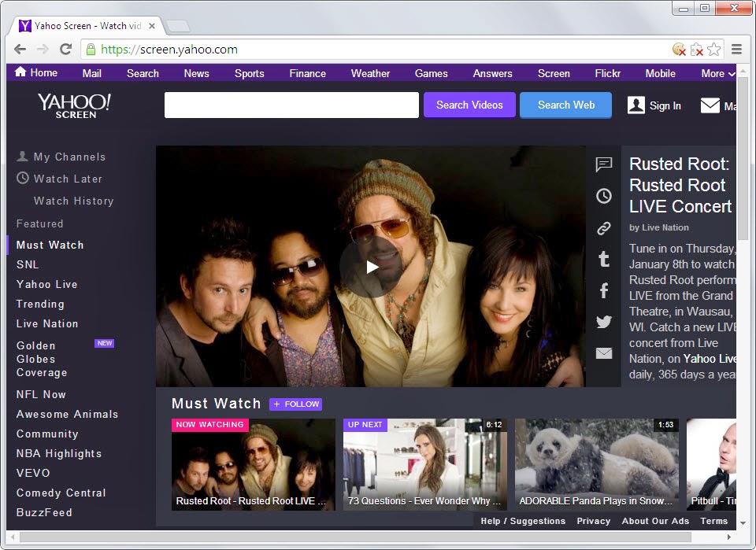Open the Yahoo Live channel
This screenshot has height=550, width=756.
(46, 284)
